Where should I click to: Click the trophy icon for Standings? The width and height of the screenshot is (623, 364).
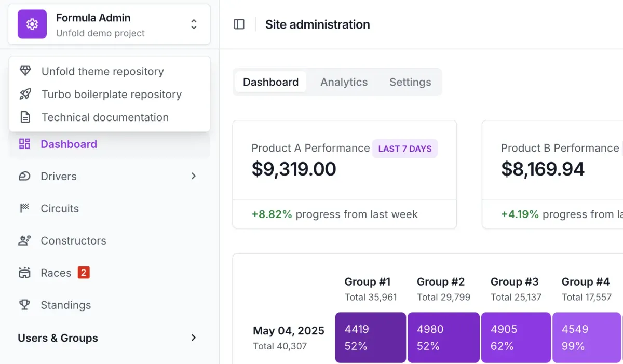[24, 305]
